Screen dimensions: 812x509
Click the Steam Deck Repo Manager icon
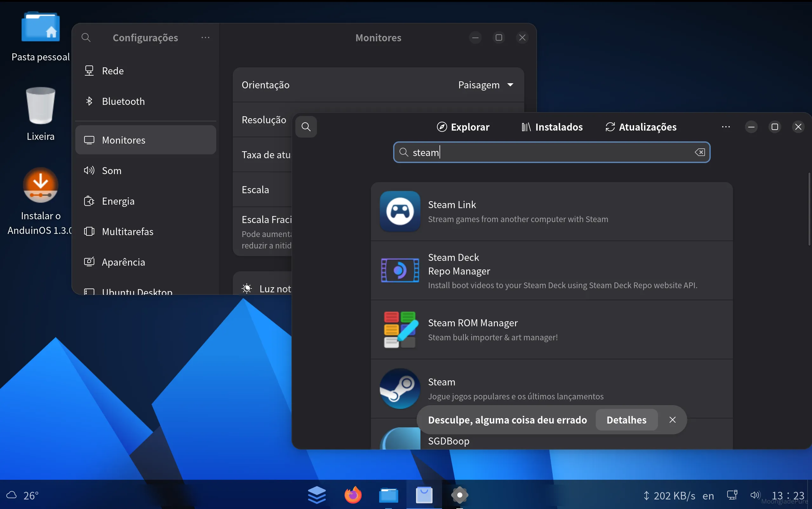[x=399, y=270]
